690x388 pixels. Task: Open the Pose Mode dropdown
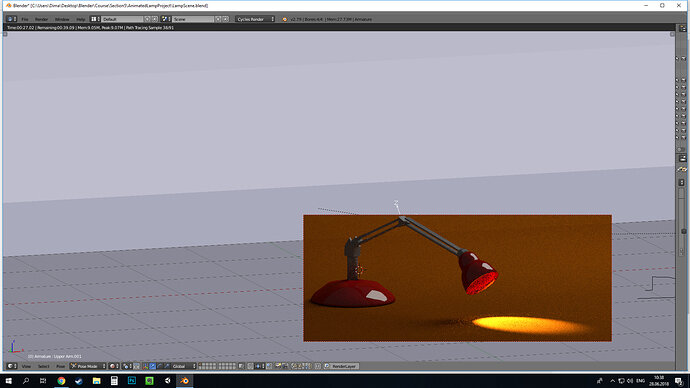88,366
